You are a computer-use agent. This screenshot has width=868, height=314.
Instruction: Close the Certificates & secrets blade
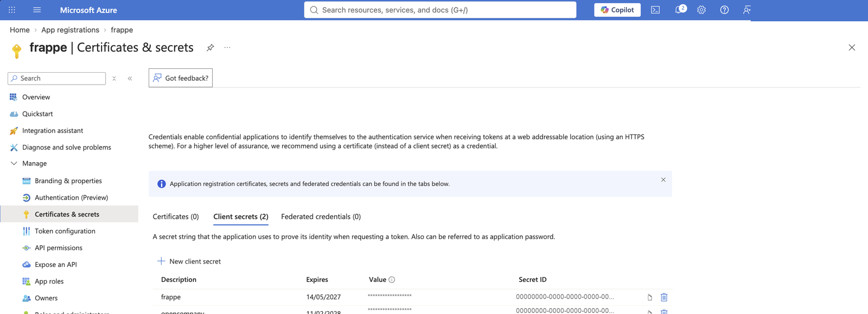[x=852, y=48]
